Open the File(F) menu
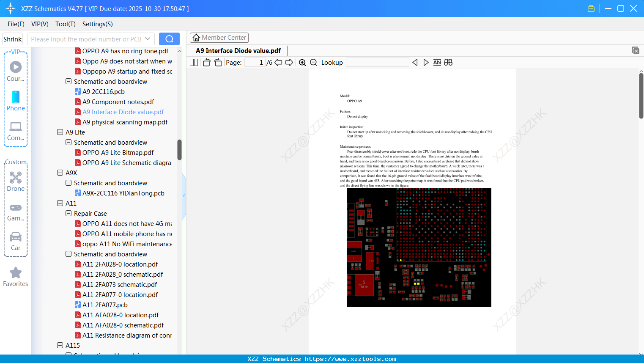The image size is (644, 363). 16,24
